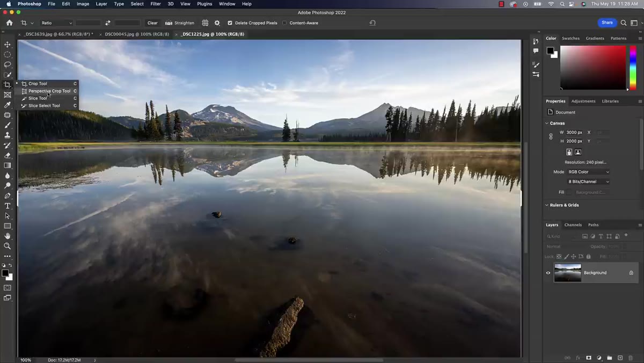Reset default foreground and background colors
This screenshot has height=363, width=644.
[4, 265]
